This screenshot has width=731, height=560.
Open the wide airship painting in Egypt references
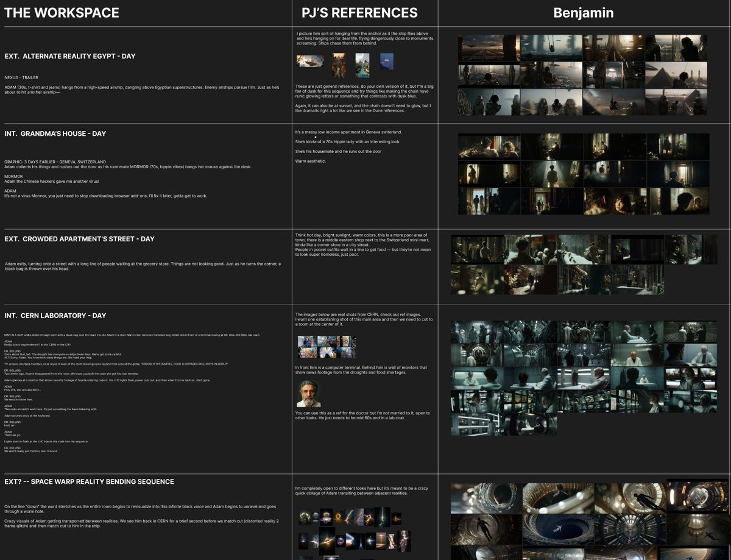pyautogui.click(x=309, y=62)
